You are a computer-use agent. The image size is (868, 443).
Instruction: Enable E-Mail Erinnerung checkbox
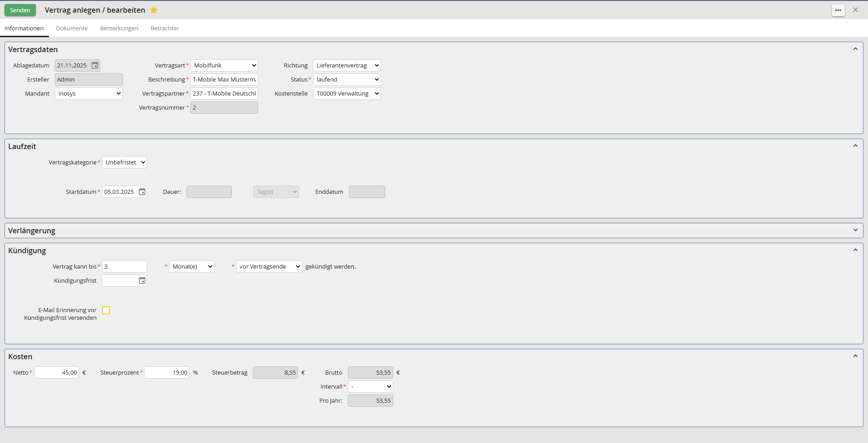106,310
